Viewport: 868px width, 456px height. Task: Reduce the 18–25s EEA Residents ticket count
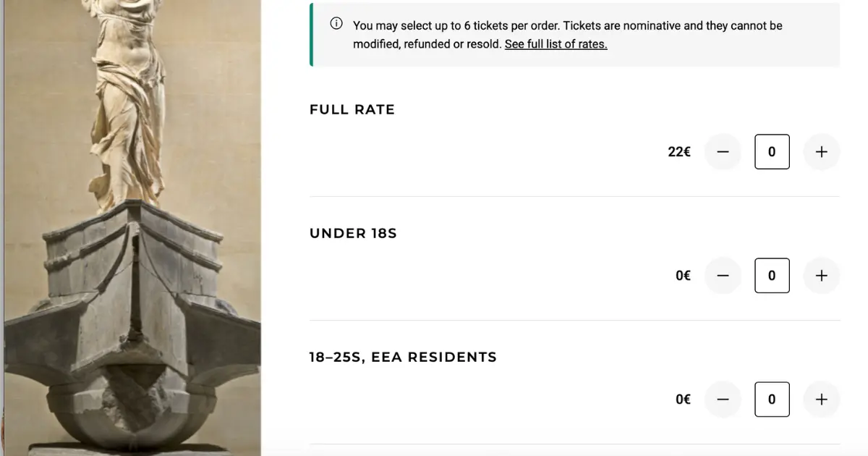(723, 400)
